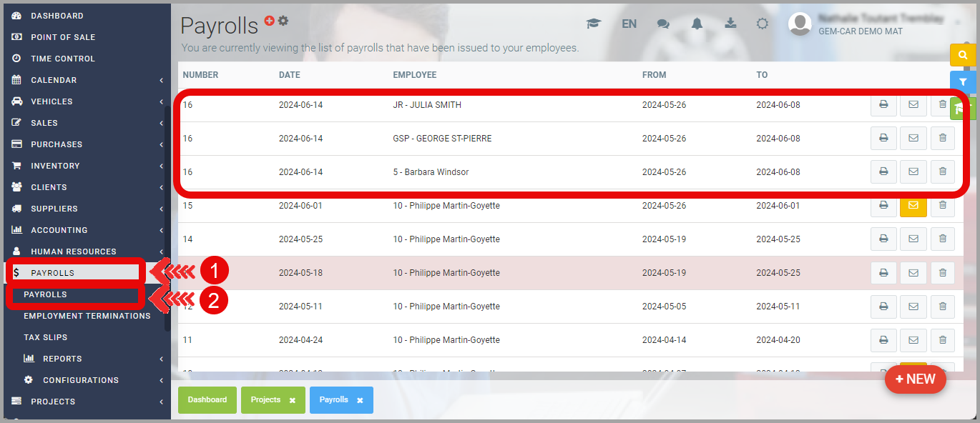This screenshot has height=423, width=980.
Task: Click the red plus icon beside Payrolls title
Action: pos(270,21)
